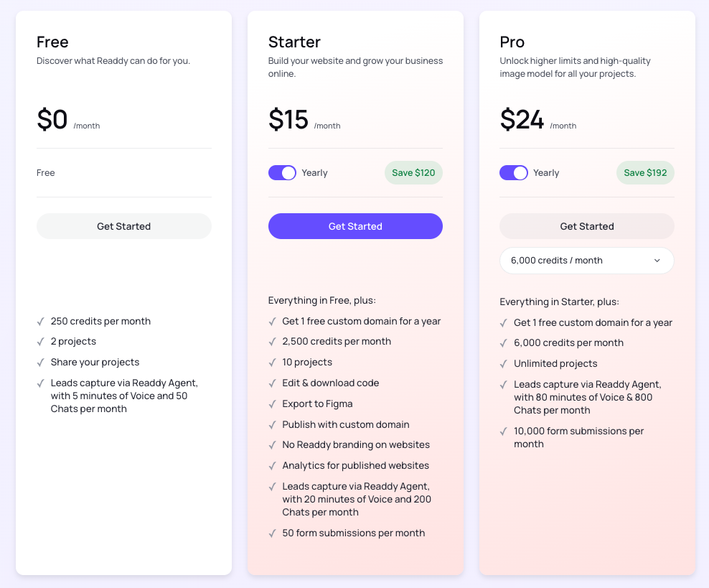Click the 'Save $120' badge on Starter
This screenshot has width=709, height=588.
413,173
